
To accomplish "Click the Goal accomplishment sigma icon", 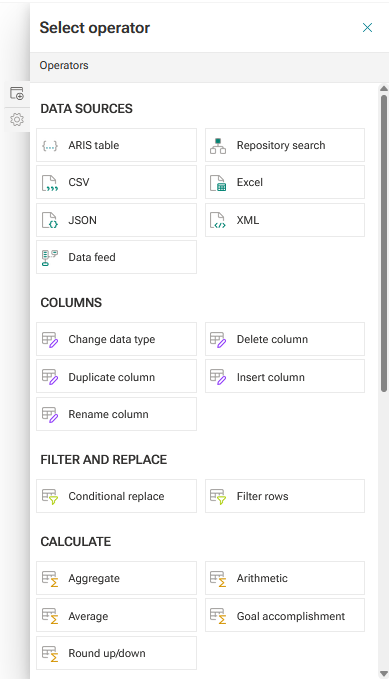I will pos(218,616).
